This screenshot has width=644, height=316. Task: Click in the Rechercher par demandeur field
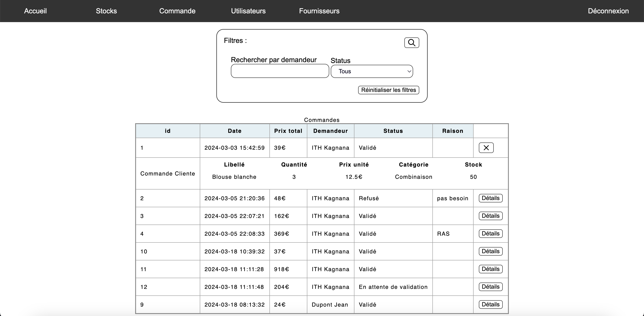280,71
